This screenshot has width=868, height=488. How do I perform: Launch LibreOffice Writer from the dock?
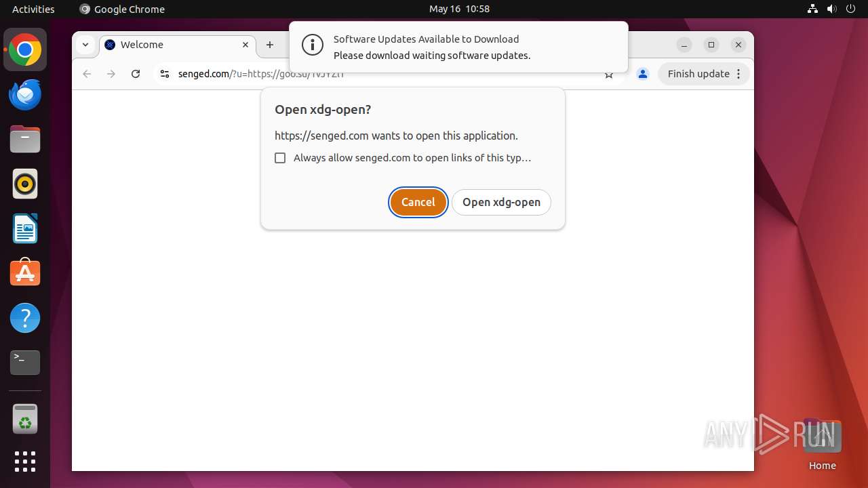[25, 228]
